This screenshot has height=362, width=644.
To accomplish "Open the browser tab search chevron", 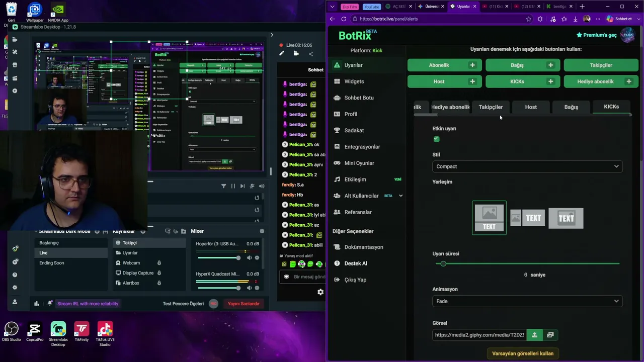I will (332, 7).
